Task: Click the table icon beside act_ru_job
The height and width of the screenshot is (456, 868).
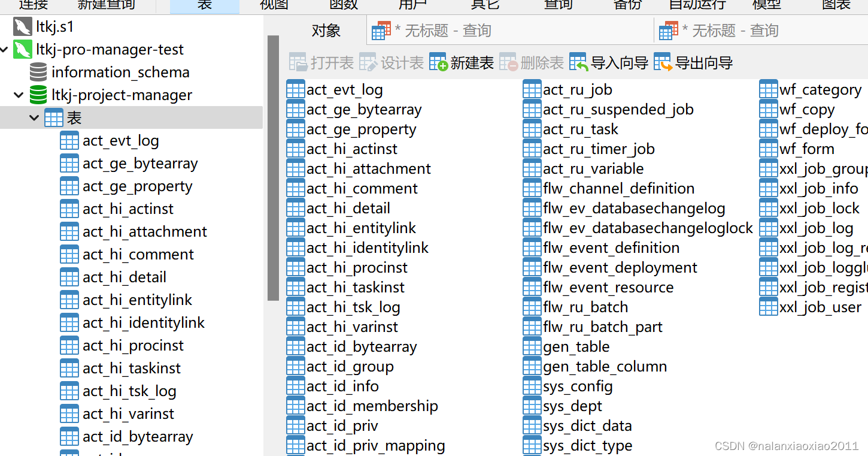Action: pos(532,90)
